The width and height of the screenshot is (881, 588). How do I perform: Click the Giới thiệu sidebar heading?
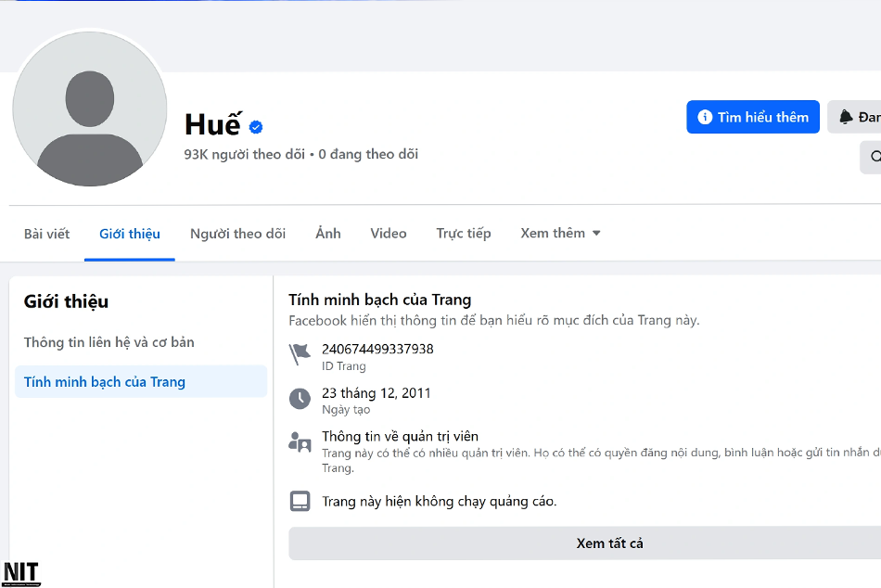[66, 301]
